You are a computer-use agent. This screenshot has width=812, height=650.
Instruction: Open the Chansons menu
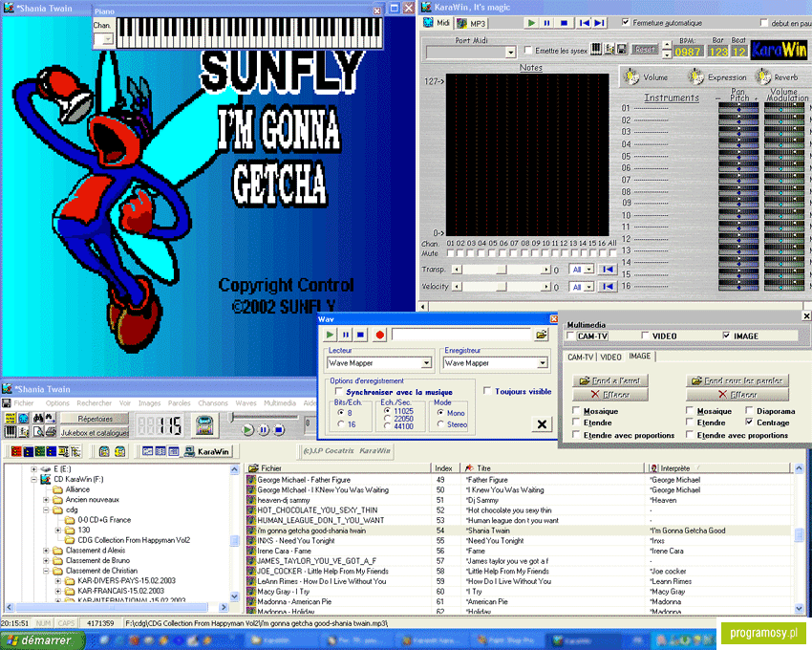click(x=213, y=402)
